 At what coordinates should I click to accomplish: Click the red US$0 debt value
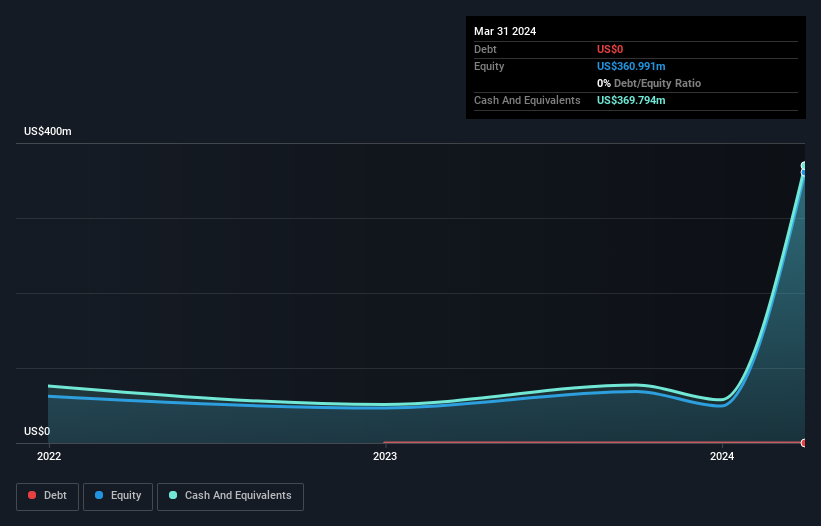(x=610, y=49)
